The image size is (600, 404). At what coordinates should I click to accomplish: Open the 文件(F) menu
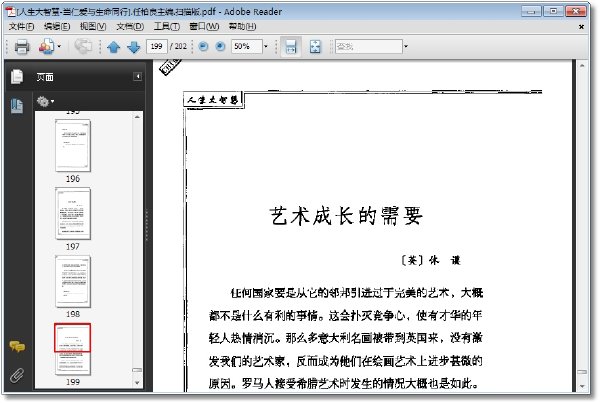tap(21, 26)
